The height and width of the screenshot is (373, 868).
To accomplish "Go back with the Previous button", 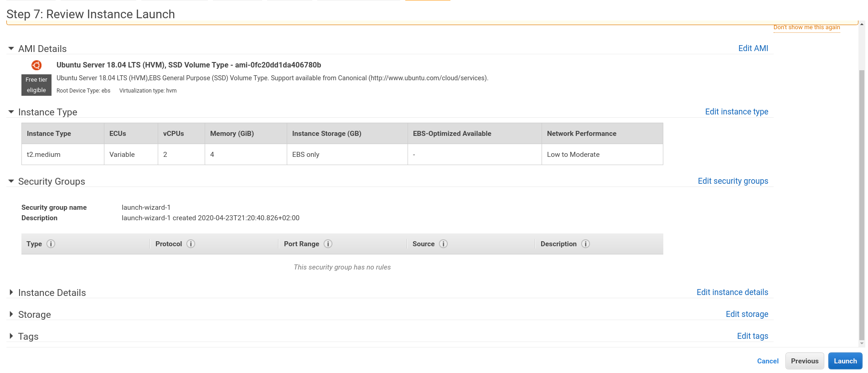I will (805, 361).
